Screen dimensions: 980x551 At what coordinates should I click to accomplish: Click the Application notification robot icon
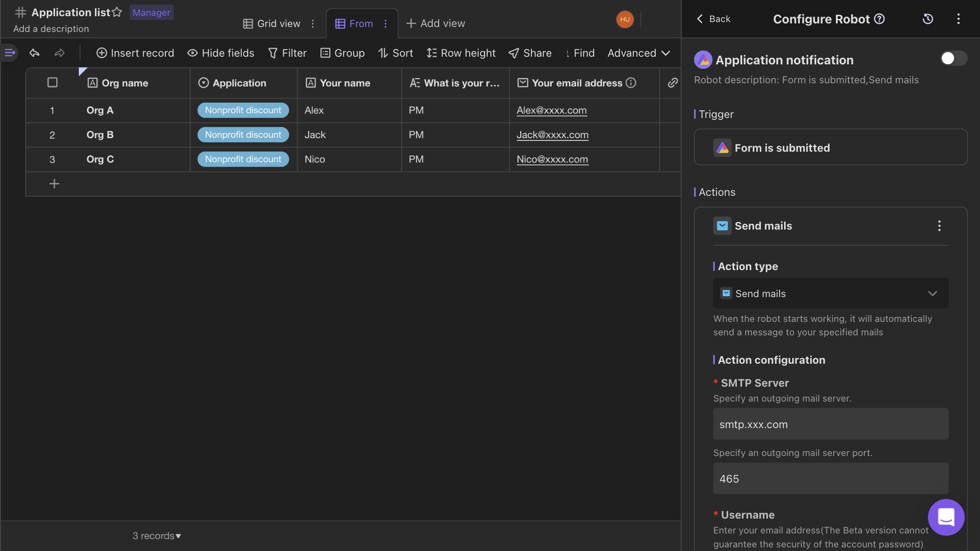703,60
